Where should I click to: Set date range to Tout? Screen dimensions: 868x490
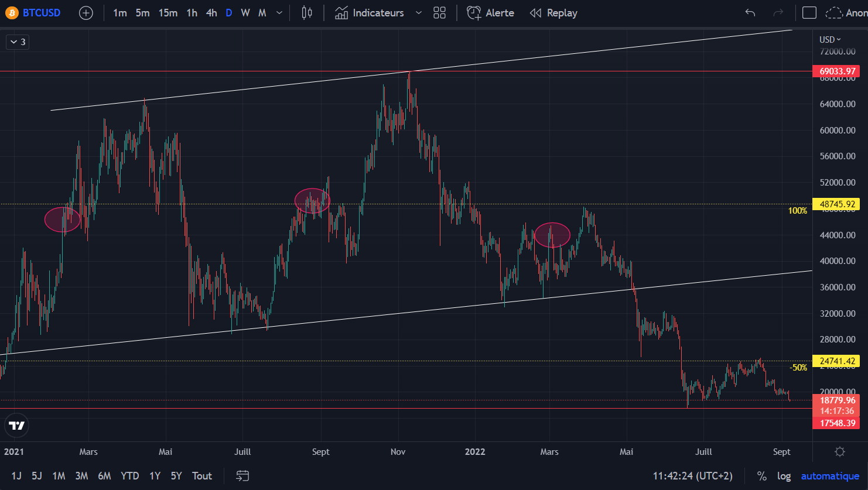point(202,476)
